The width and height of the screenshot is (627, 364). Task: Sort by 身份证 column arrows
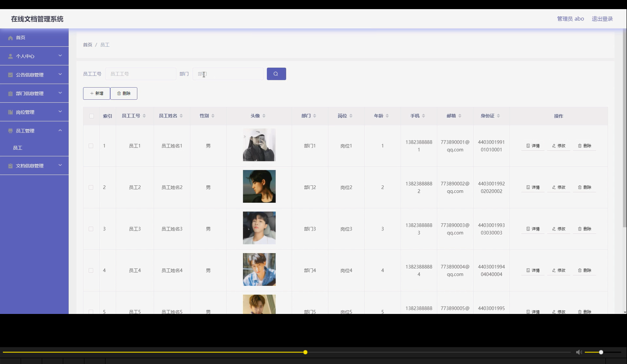coord(498,116)
